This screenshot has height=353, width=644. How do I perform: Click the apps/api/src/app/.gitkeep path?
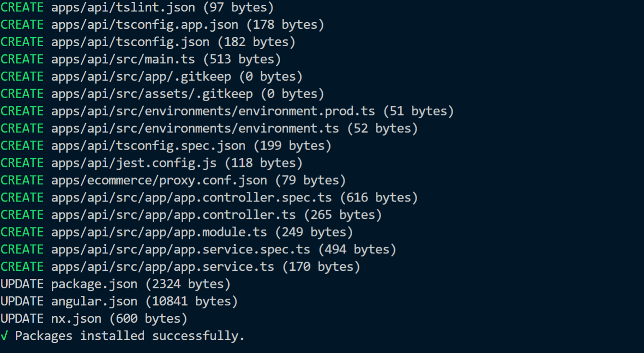pyautogui.click(x=141, y=76)
